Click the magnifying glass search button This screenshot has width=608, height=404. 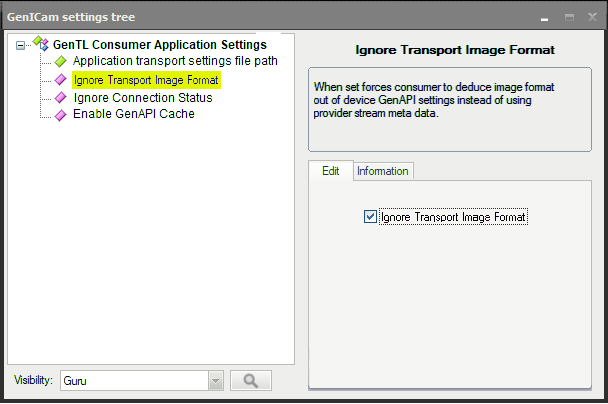coord(251,380)
